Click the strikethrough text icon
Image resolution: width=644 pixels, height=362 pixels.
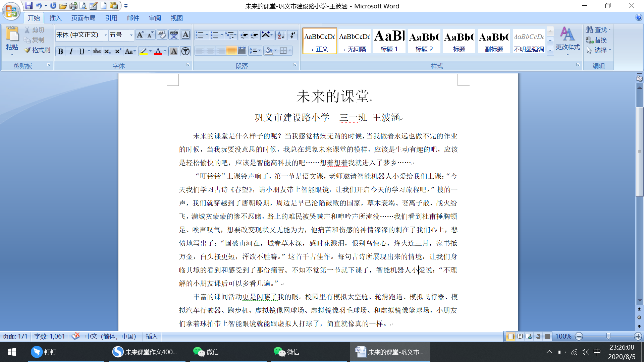click(97, 51)
